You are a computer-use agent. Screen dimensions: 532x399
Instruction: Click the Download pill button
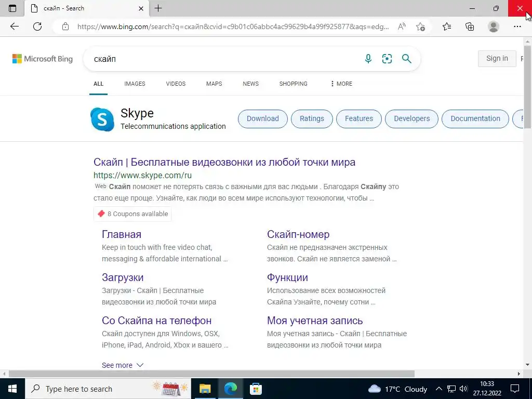[262, 119]
